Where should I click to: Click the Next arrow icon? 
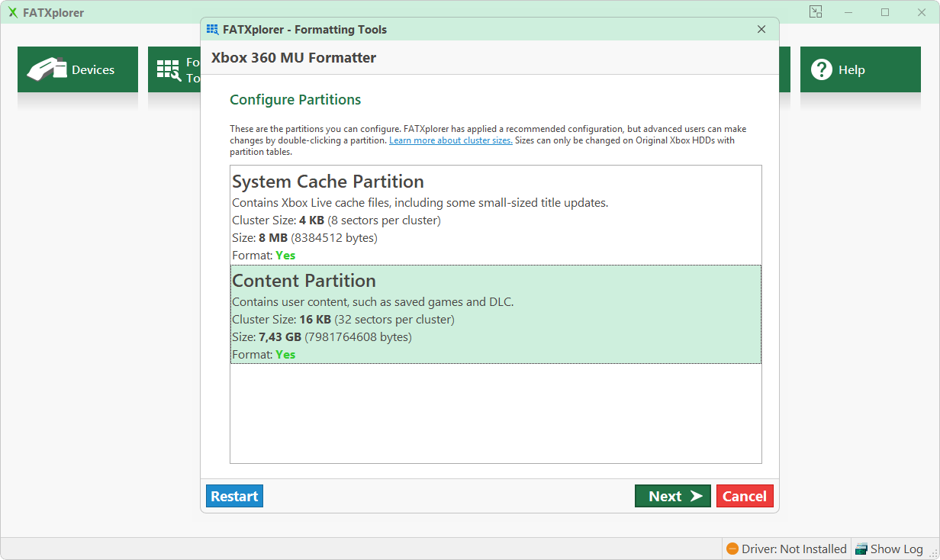696,496
